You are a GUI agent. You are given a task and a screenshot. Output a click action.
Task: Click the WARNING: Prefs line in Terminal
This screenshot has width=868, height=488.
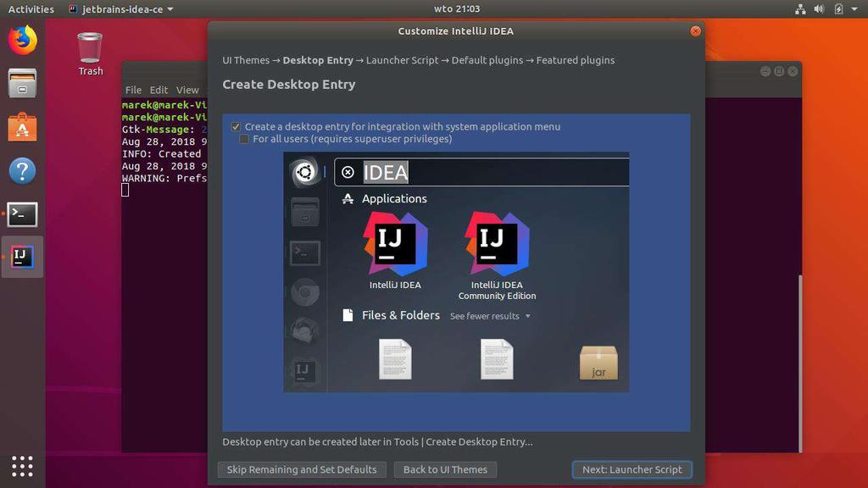pos(164,178)
